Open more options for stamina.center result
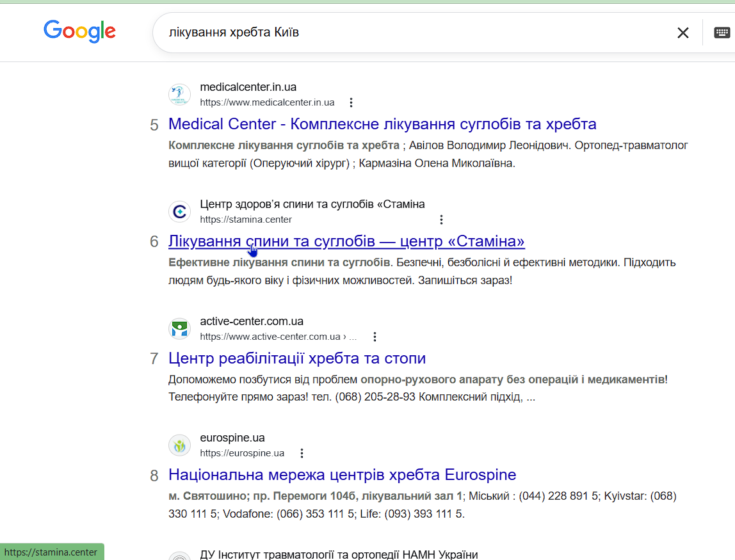 pyautogui.click(x=441, y=220)
